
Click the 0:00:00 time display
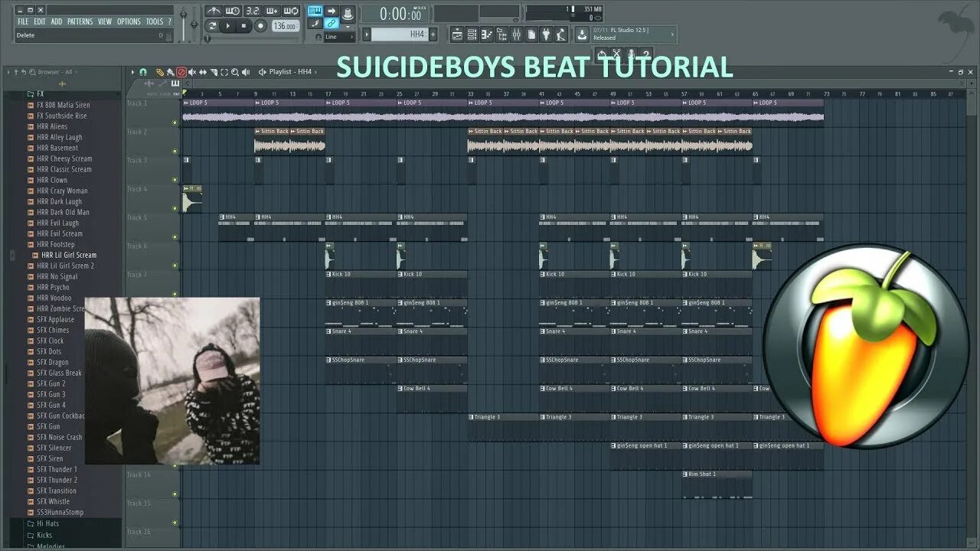coord(402,13)
